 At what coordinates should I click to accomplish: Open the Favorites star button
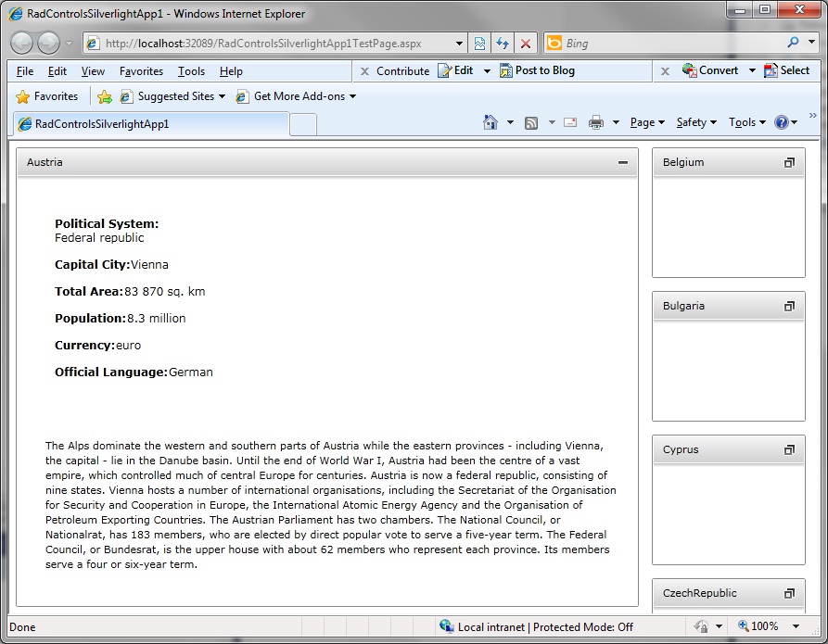[x=47, y=96]
